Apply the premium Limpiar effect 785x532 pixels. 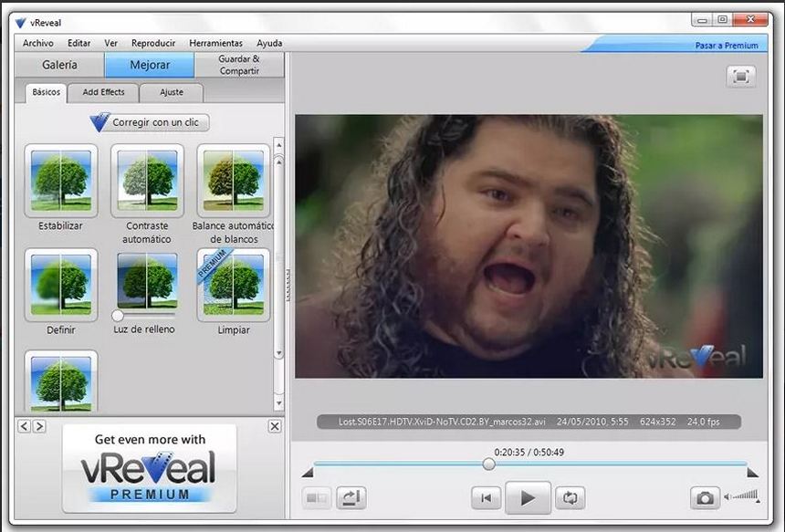234,285
